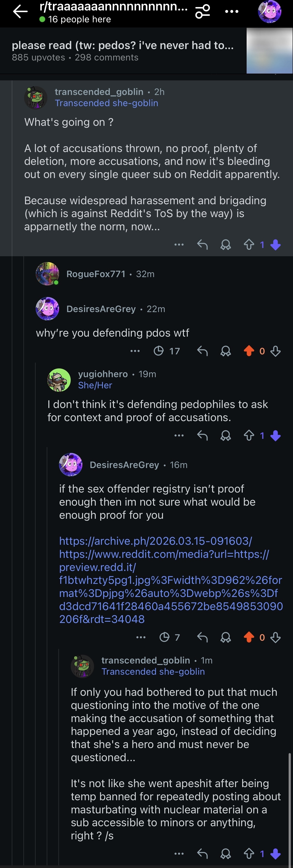Open the archive.ph link in comment
The width and height of the screenshot is (293, 868).
pos(155,541)
